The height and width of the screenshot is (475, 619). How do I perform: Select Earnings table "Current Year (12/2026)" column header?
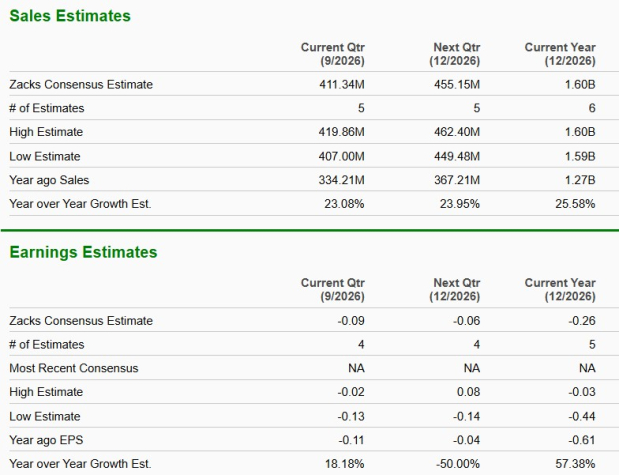[x=560, y=290]
